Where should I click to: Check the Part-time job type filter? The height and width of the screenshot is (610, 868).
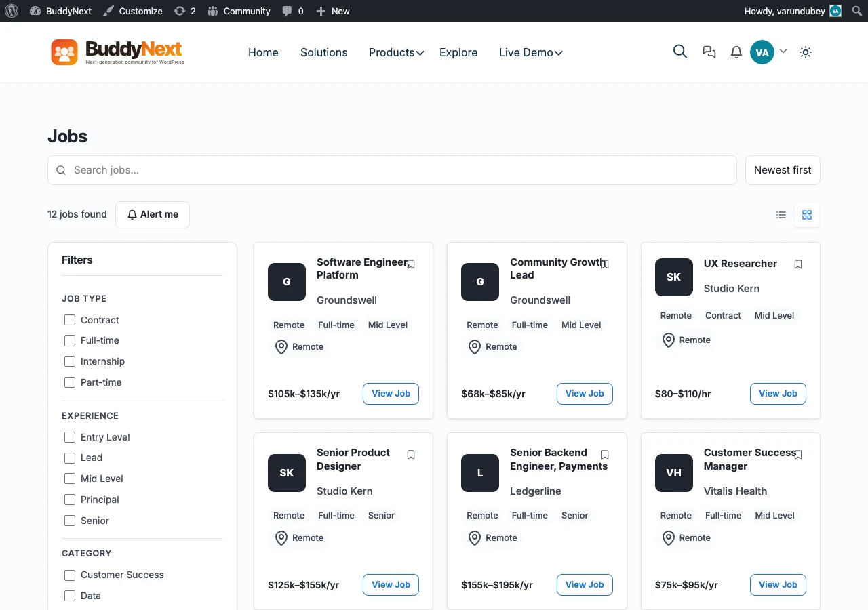click(x=69, y=382)
